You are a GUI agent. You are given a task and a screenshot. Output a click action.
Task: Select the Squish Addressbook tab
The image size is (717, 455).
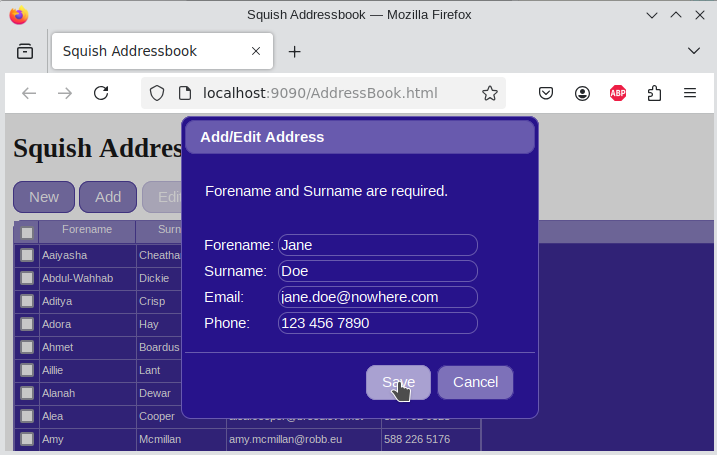[x=162, y=51]
